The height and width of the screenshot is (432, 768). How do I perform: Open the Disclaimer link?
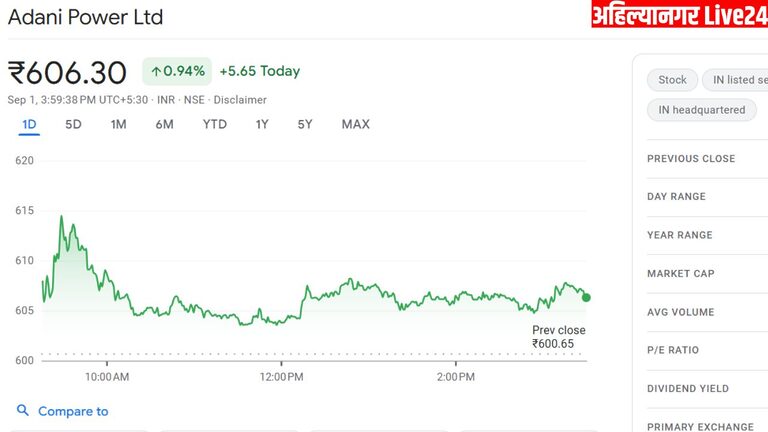(x=240, y=100)
